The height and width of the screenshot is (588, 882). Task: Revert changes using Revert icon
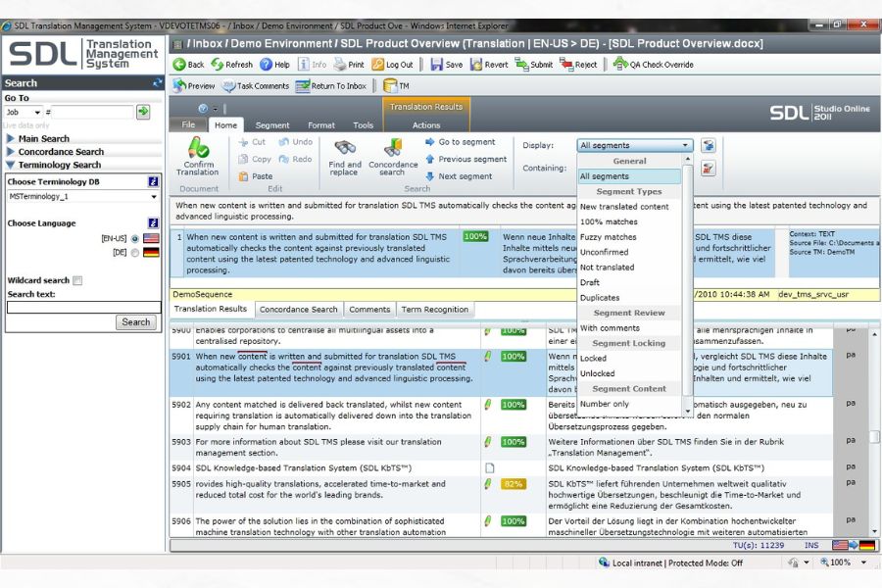[x=489, y=65]
